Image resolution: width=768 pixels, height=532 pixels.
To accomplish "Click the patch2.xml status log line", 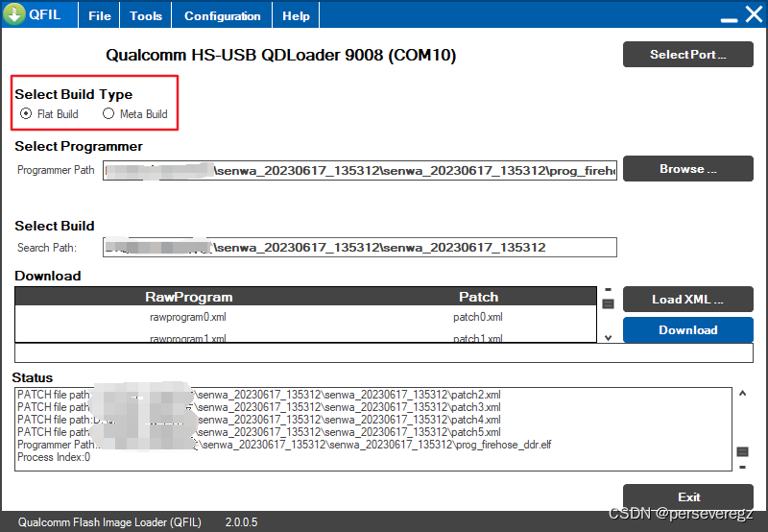I will click(x=259, y=395).
